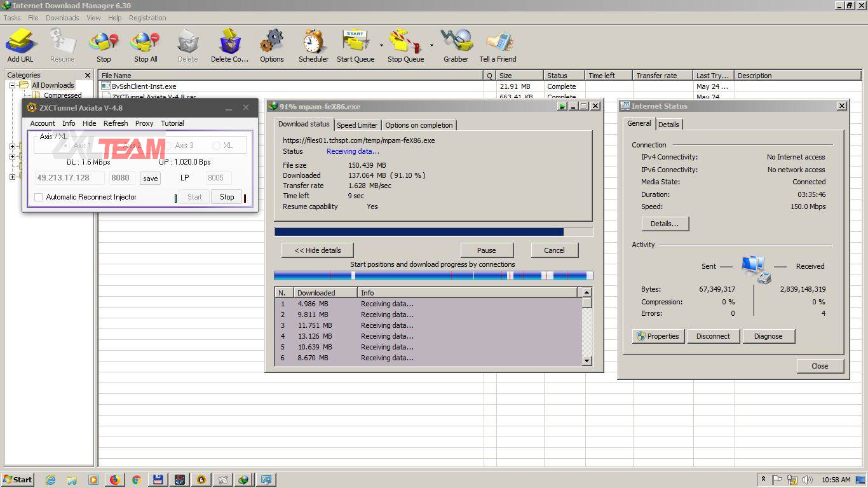Image resolution: width=868 pixels, height=488 pixels.
Task: Open the Action Center flag tray icon
Action: tap(777, 480)
